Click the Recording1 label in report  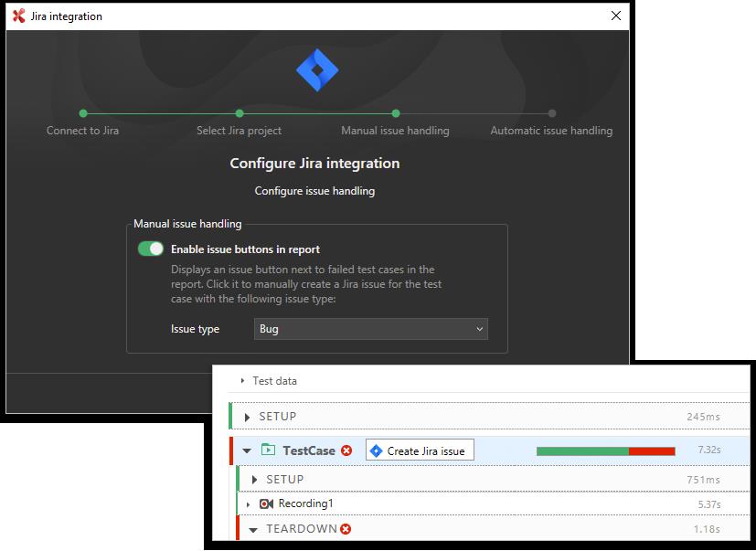(x=305, y=503)
